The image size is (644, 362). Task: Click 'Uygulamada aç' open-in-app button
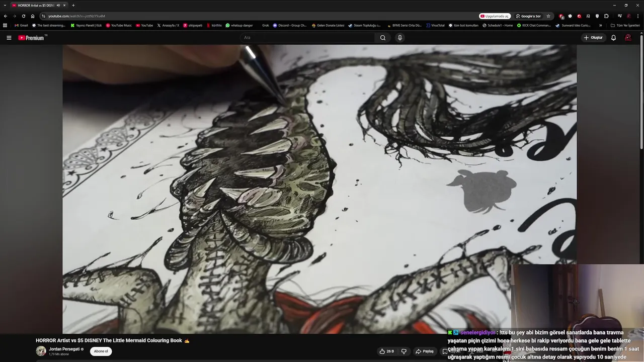tap(495, 16)
